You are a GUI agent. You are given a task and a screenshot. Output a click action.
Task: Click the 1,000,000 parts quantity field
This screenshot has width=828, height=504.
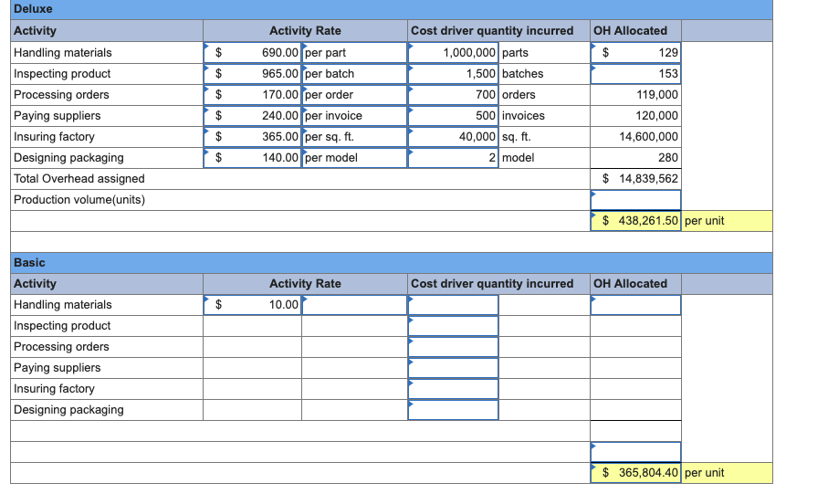pos(453,53)
